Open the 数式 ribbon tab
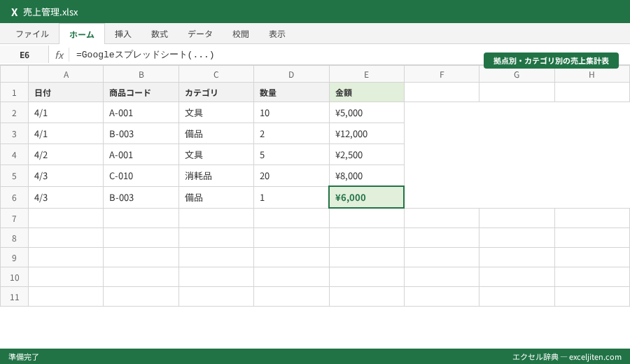The height and width of the screenshot is (364, 630). [x=160, y=34]
